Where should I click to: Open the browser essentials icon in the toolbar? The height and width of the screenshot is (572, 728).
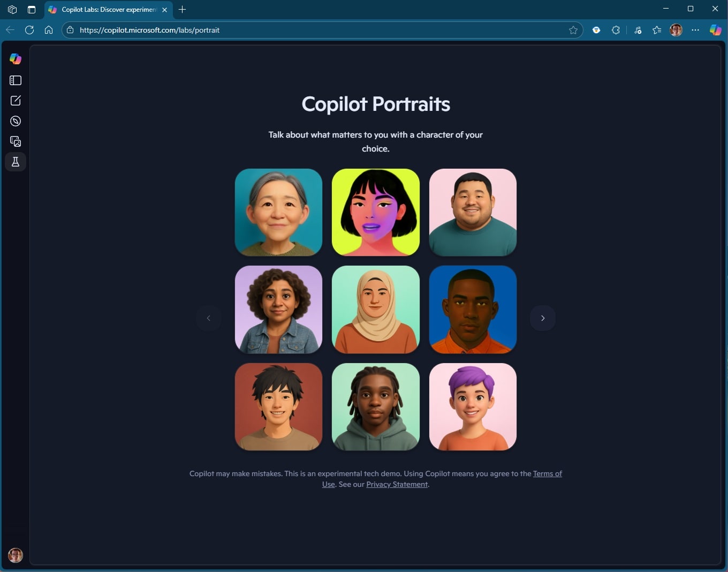[638, 30]
